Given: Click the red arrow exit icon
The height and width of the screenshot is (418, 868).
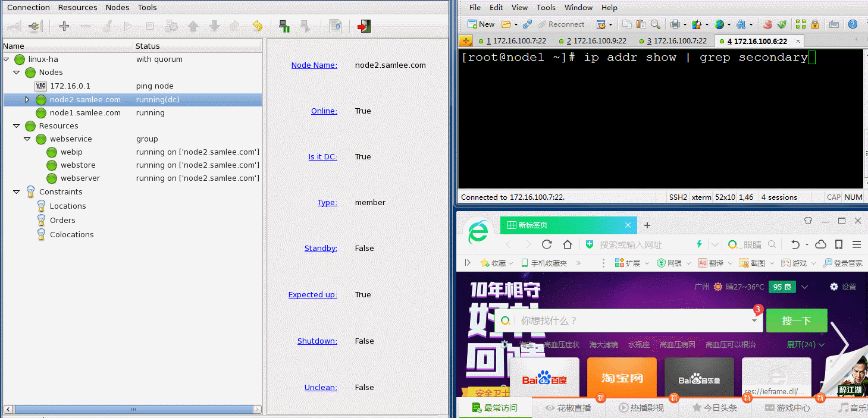Looking at the screenshot, I should pyautogui.click(x=364, y=26).
